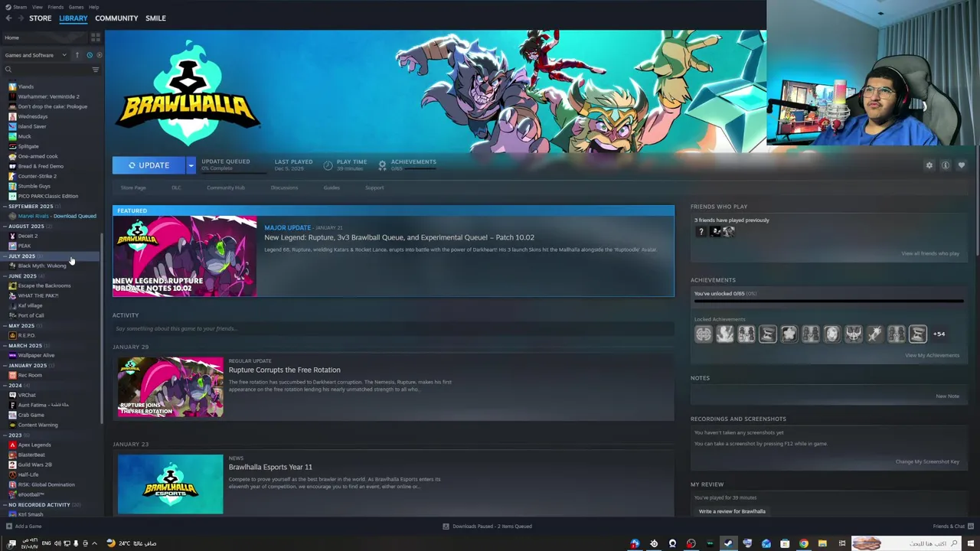Open Rupture Corrupts the Free Rotation post

tap(284, 370)
